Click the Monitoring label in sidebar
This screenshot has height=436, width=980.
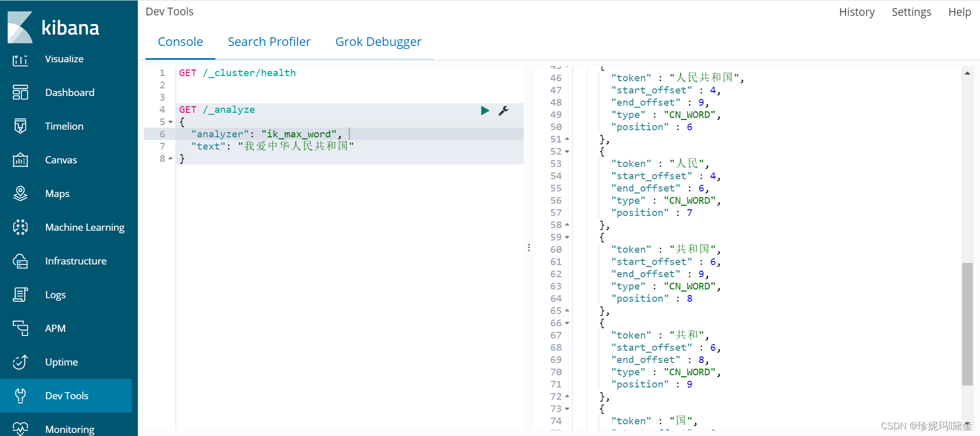(70, 429)
